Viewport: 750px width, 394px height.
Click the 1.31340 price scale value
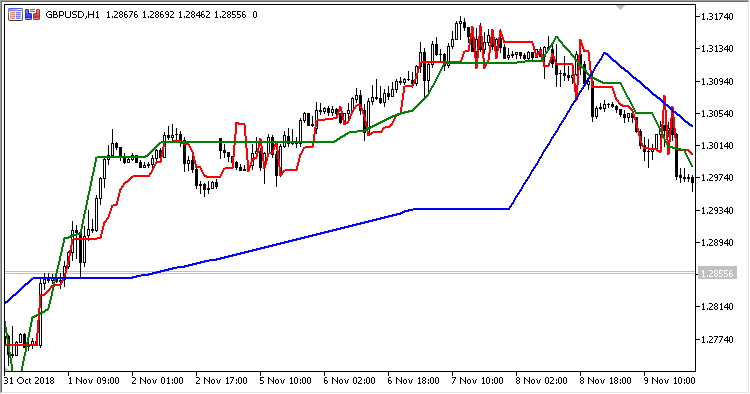click(717, 49)
